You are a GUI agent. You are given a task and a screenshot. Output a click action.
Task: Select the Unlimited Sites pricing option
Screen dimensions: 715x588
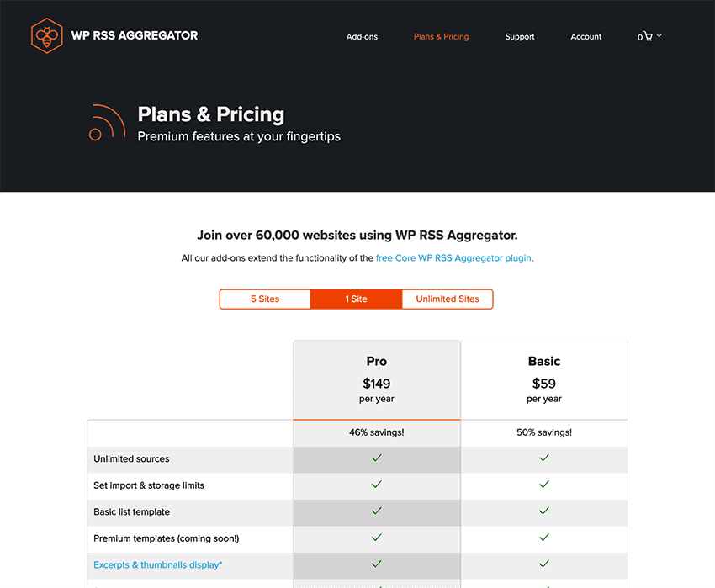coord(448,299)
